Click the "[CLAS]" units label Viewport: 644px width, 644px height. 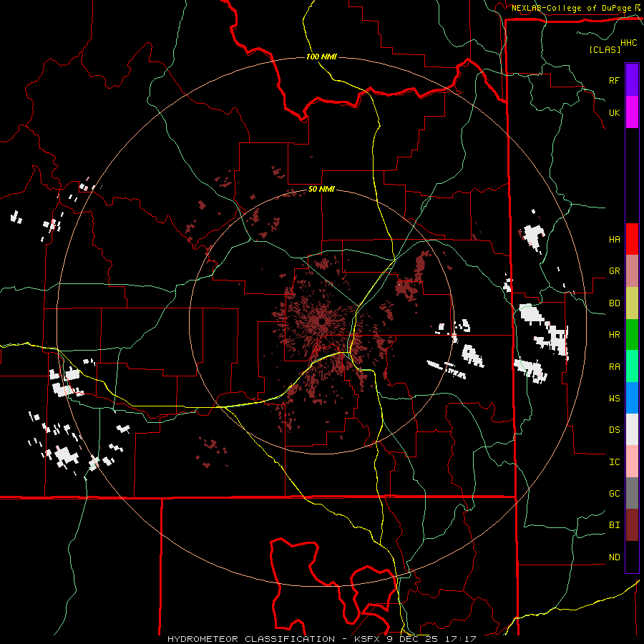coord(605,49)
